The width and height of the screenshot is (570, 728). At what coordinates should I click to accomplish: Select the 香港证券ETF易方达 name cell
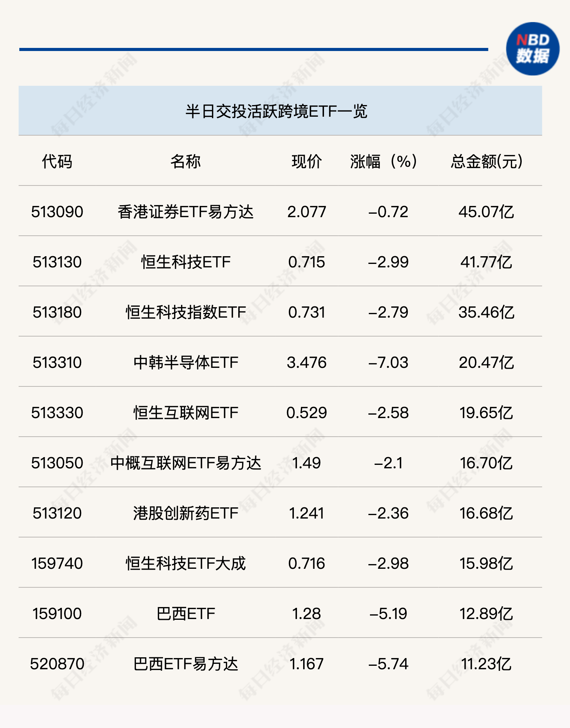[x=185, y=212]
